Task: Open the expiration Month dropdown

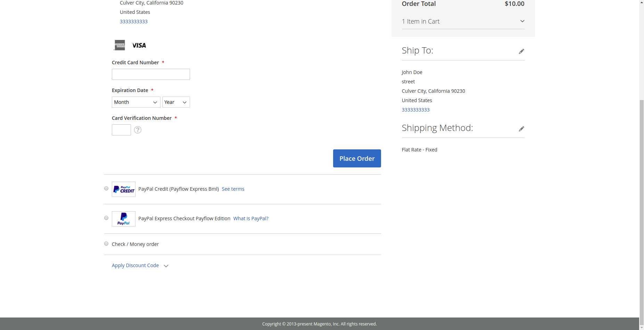Action: click(136, 102)
